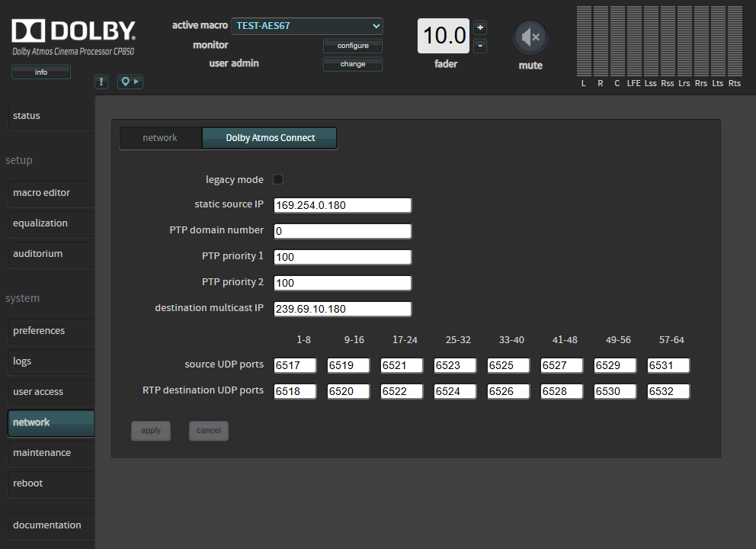The image size is (756, 549).
Task: Click the PTP priority 2 field
Action: coord(343,283)
